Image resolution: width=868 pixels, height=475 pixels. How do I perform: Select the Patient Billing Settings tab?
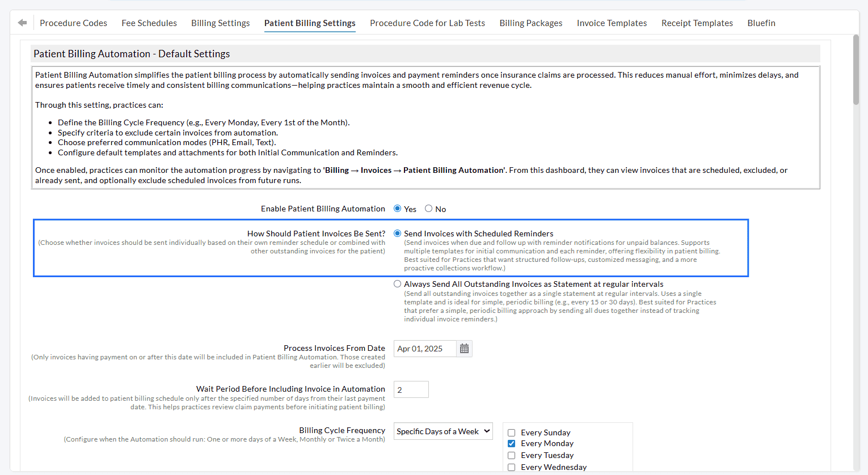pyautogui.click(x=310, y=23)
